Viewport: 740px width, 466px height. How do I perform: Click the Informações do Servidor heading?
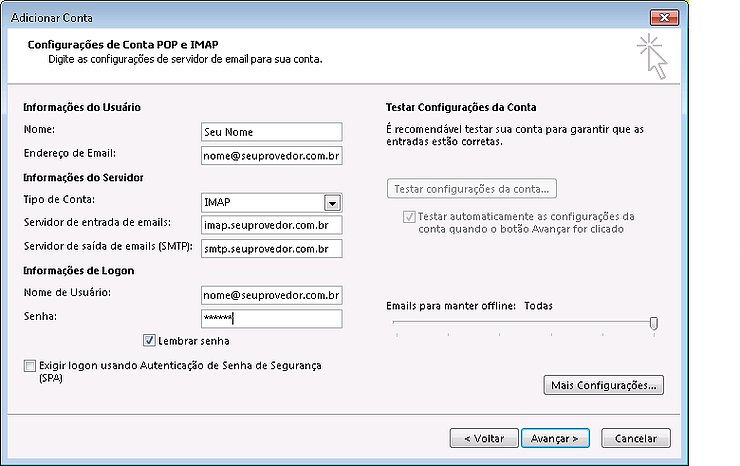click(x=84, y=178)
